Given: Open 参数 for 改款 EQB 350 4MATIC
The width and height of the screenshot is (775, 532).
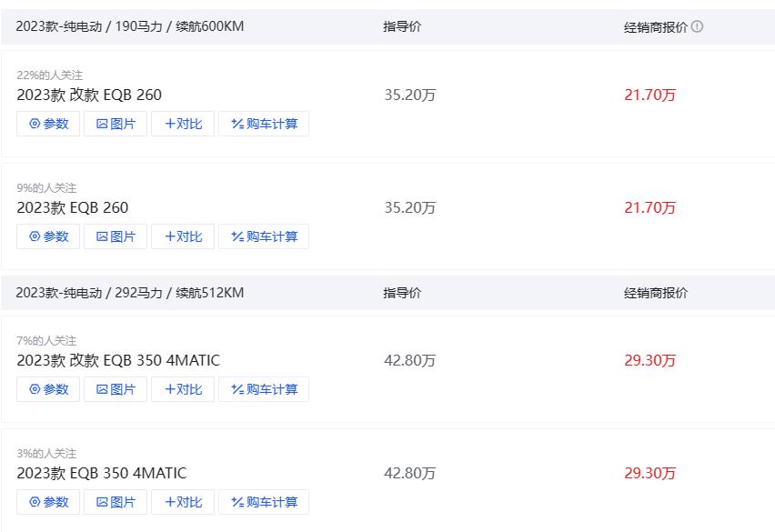Looking at the screenshot, I should [x=48, y=389].
